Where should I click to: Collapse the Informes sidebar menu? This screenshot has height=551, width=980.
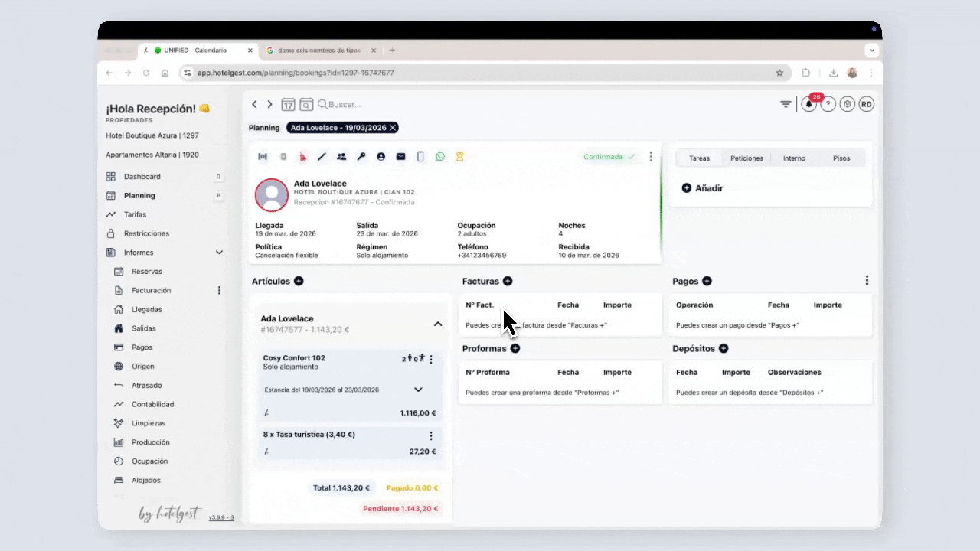tap(219, 253)
